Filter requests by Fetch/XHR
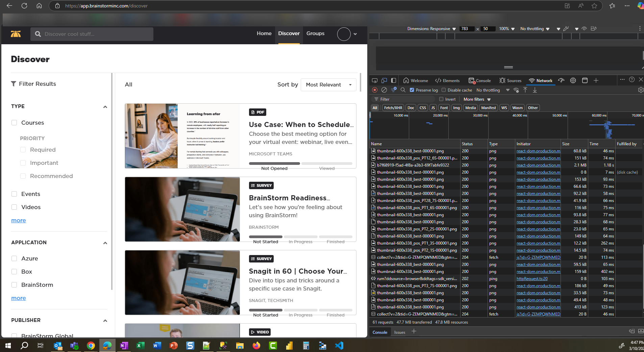Image resolution: width=644 pixels, height=352 pixels. tap(393, 108)
